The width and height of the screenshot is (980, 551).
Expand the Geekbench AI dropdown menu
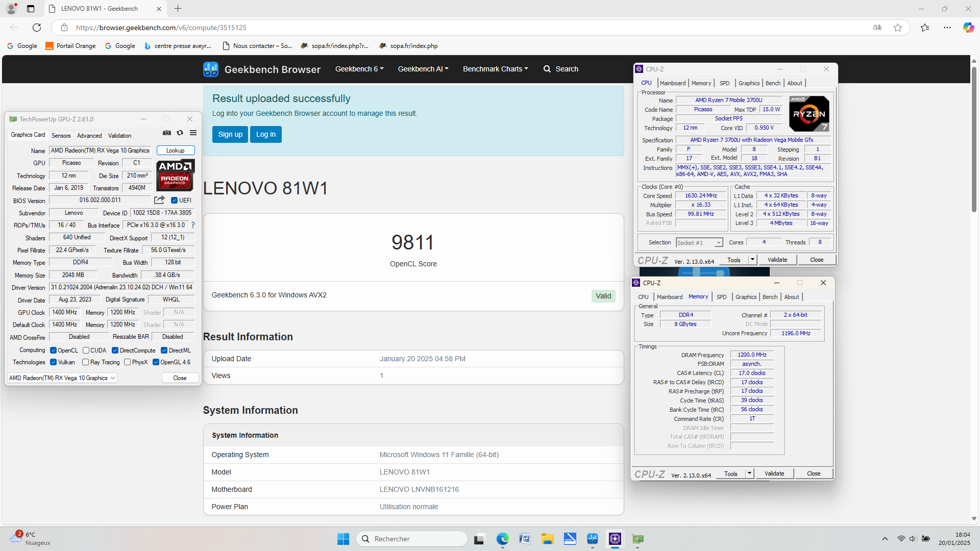click(423, 69)
